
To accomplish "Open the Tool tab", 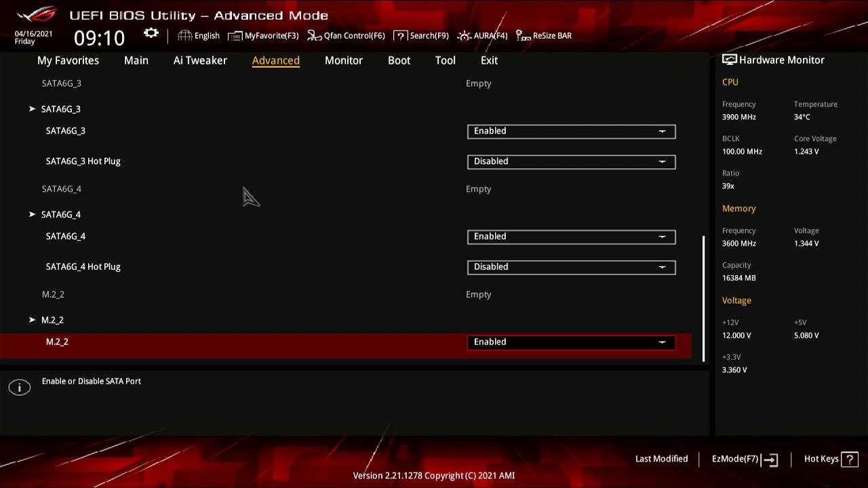I will [446, 60].
